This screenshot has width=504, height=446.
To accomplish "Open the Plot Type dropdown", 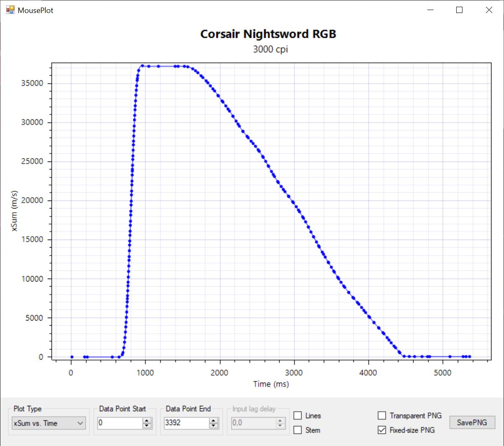I will (x=49, y=423).
